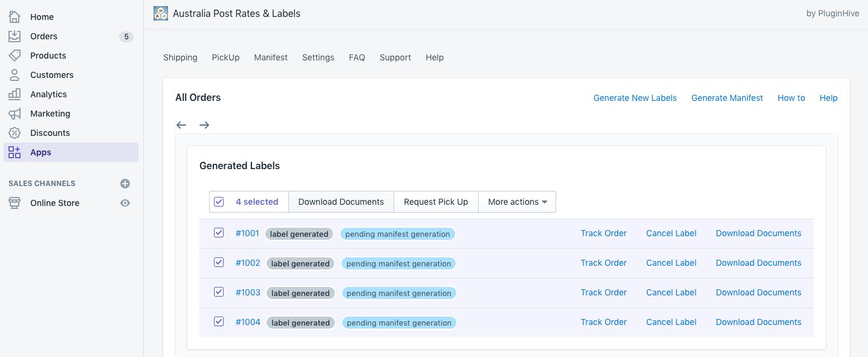This screenshot has width=868, height=357.
Task: Uncheck the checkbox for order #1001
Action: pos(219,233)
